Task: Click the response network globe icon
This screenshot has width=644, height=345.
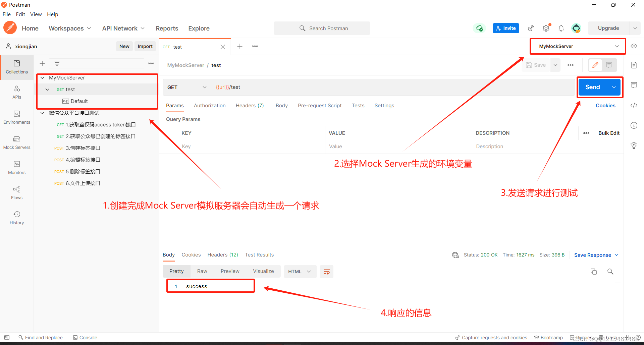Action: coord(455,255)
